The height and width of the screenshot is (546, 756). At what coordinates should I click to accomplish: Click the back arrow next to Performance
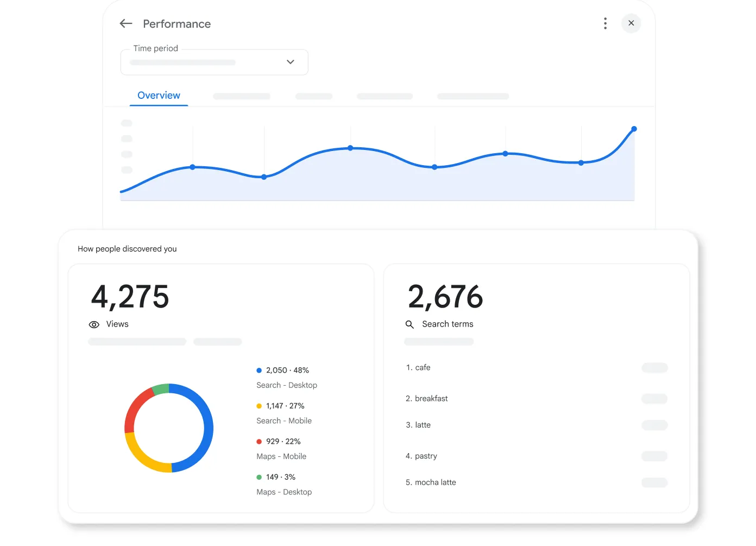pyautogui.click(x=125, y=23)
